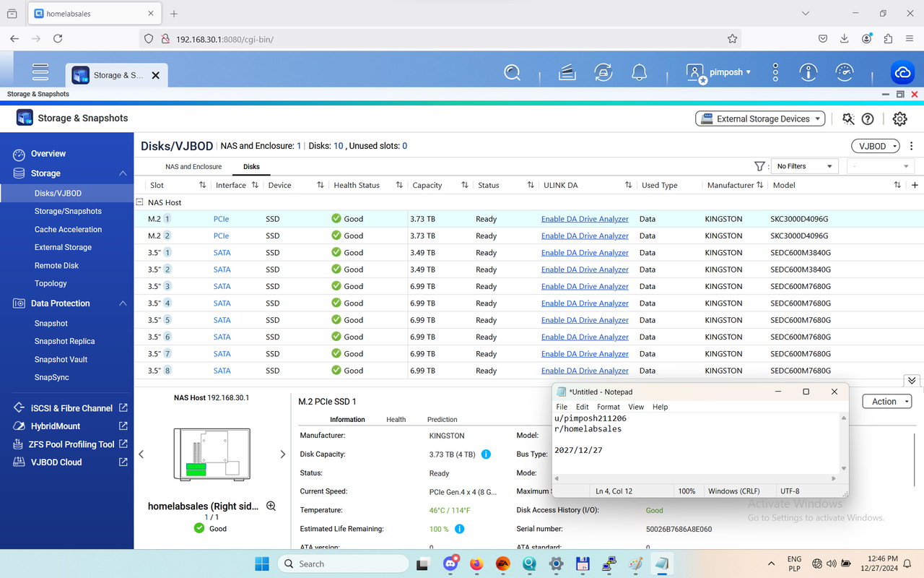The image size is (924, 578).
Task: Close the Storage & S... desktop tab
Action: click(x=156, y=75)
